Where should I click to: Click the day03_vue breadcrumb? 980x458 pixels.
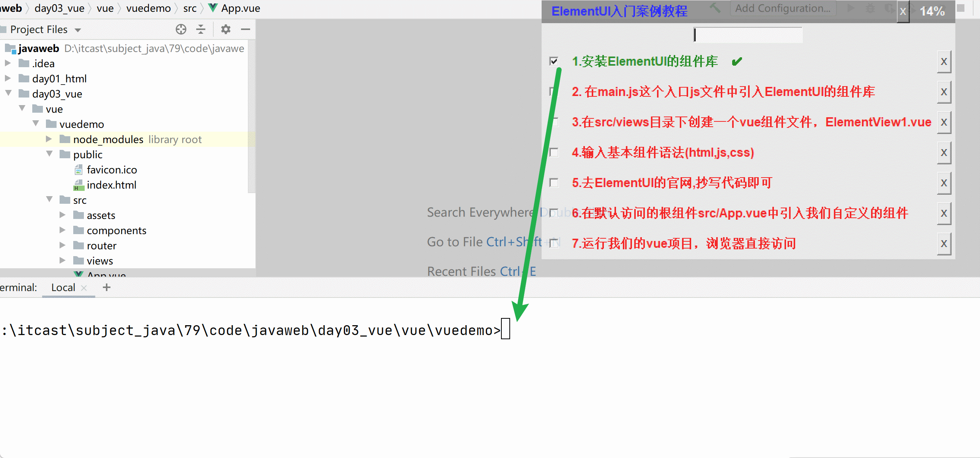pyautogui.click(x=59, y=8)
